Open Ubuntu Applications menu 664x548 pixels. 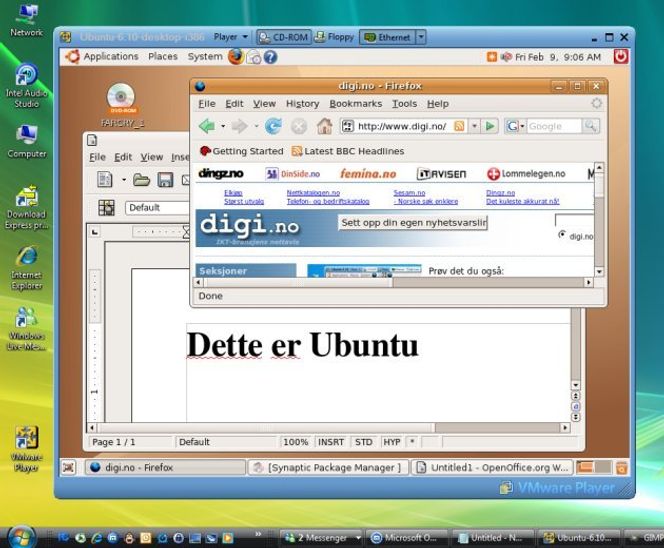[x=111, y=56]
